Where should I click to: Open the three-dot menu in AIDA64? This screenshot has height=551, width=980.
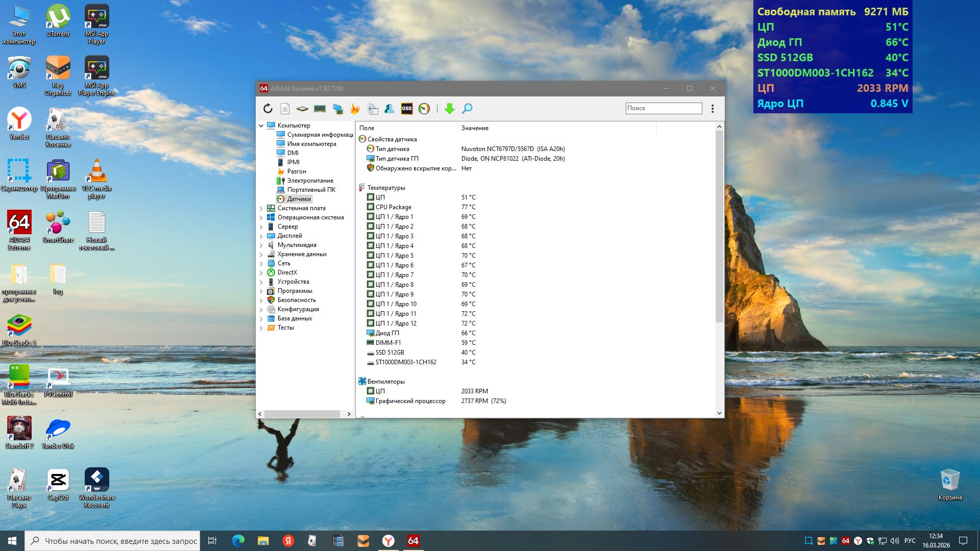(x=713, y=109)
